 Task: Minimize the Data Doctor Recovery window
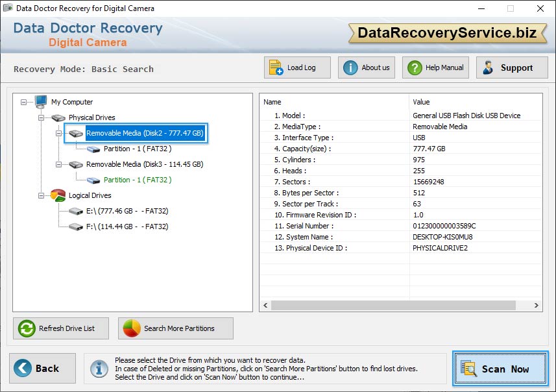pyautogui.click(x=481, y=8)
